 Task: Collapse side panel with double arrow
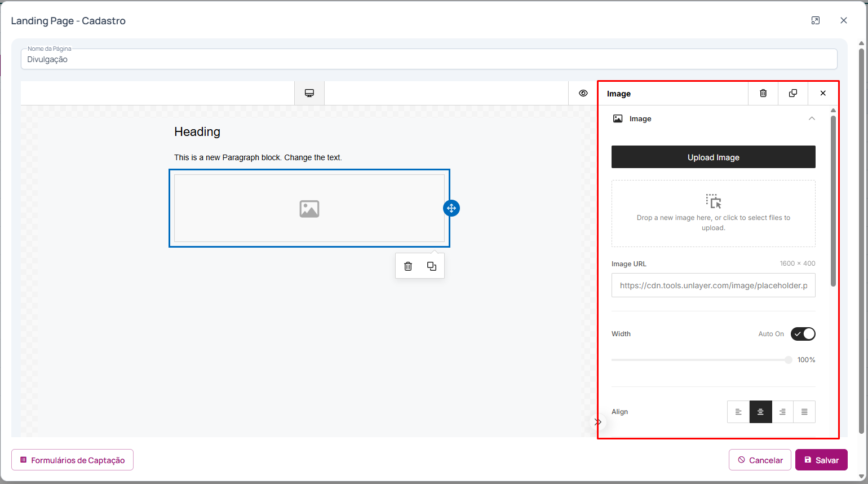click(598, 422)
